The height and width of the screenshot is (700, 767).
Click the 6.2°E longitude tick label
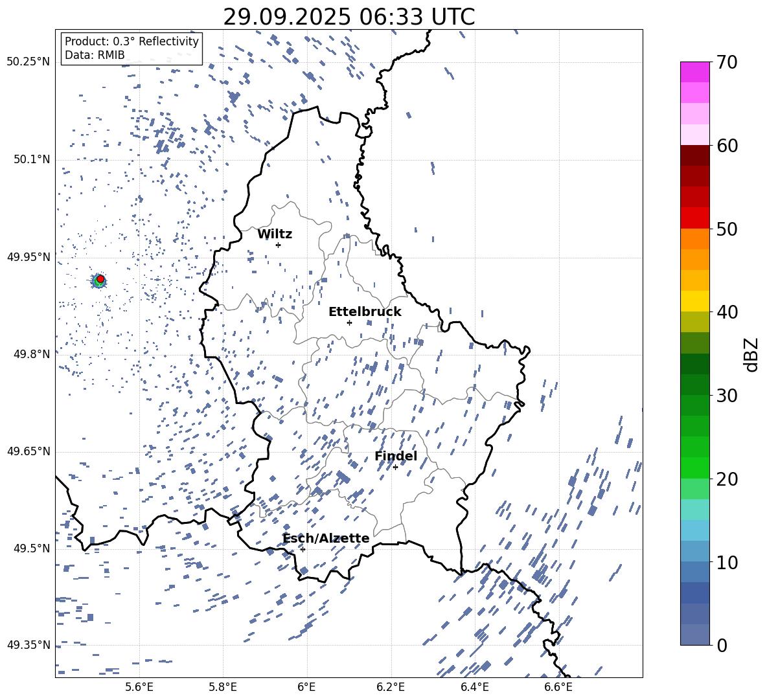pyautogui.click(x=391, y=687)
